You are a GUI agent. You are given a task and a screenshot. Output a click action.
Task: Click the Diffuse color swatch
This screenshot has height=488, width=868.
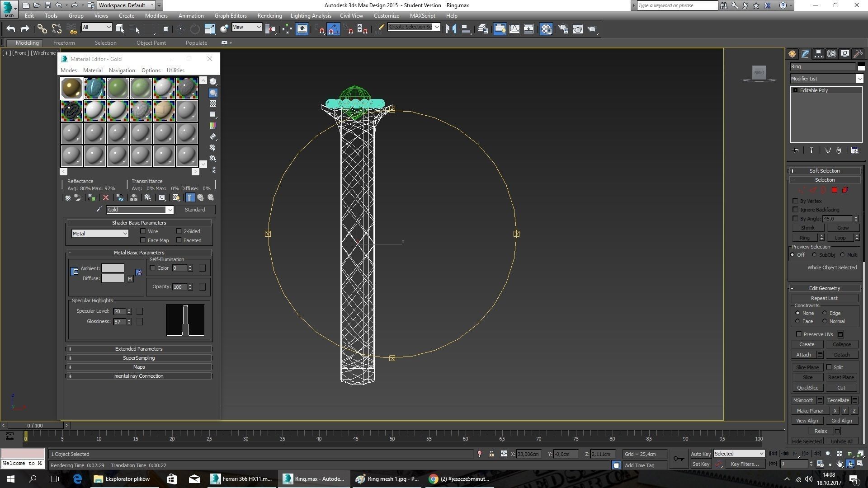point(113,278)
